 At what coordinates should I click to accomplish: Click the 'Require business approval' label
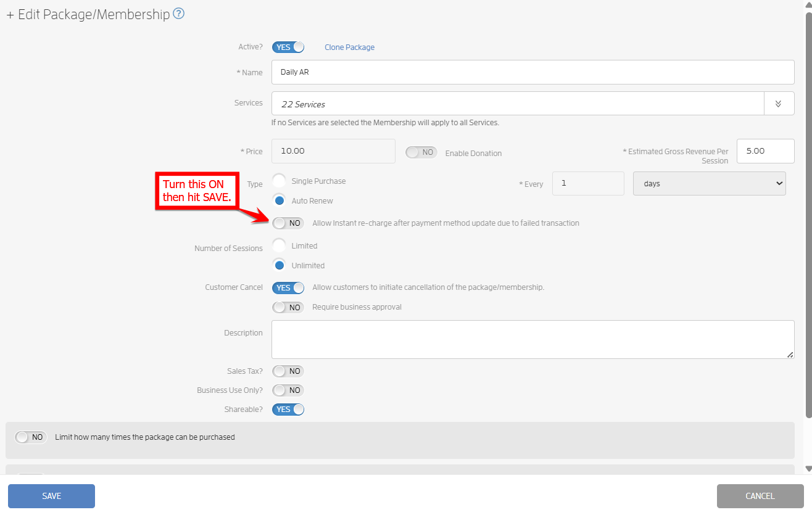coord(357,307)
